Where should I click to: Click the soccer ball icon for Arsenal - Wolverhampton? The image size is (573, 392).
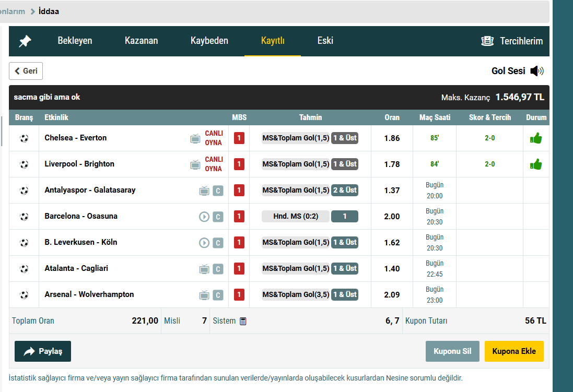pos(24,295)
